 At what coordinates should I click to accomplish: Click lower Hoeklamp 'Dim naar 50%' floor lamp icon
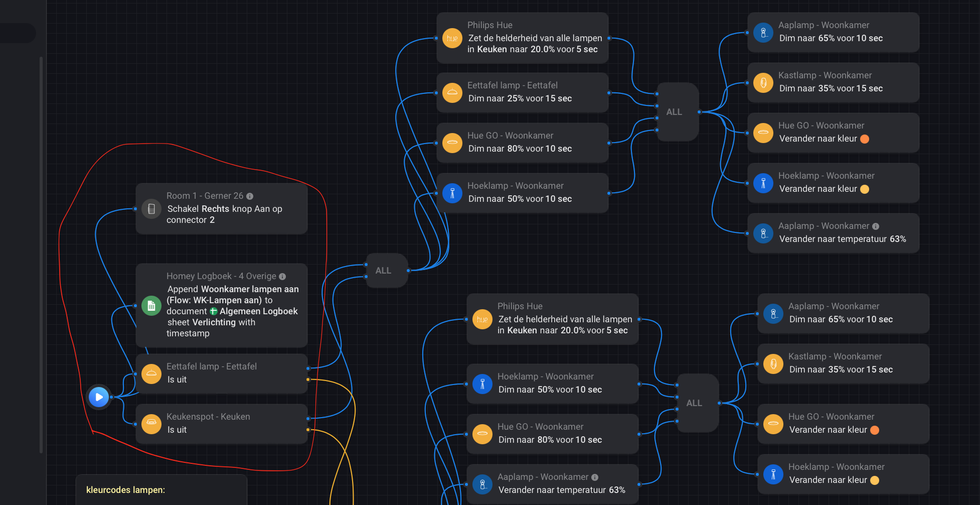pyautogui.click(x=482, y=384)
